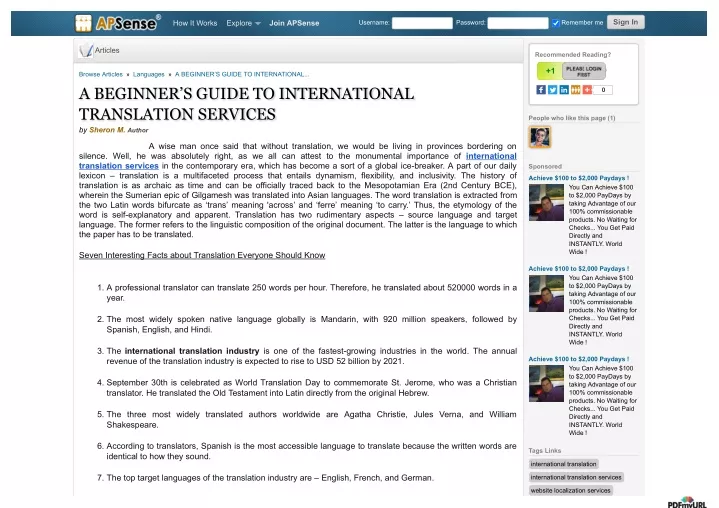Click the green +1 recommend button
Image resolution: width=719 pixels, height=508 pixels.
pos(549,71)
